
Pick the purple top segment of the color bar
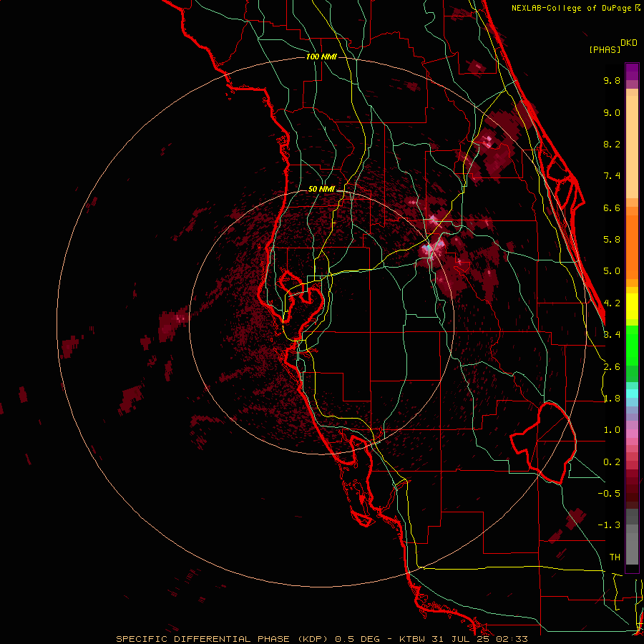point(632,72)
